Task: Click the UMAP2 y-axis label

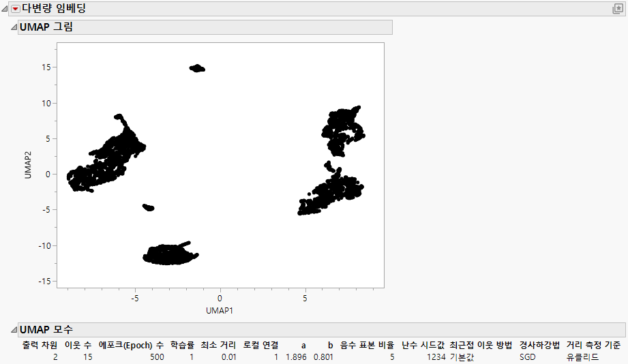Action: pos(28,165)
